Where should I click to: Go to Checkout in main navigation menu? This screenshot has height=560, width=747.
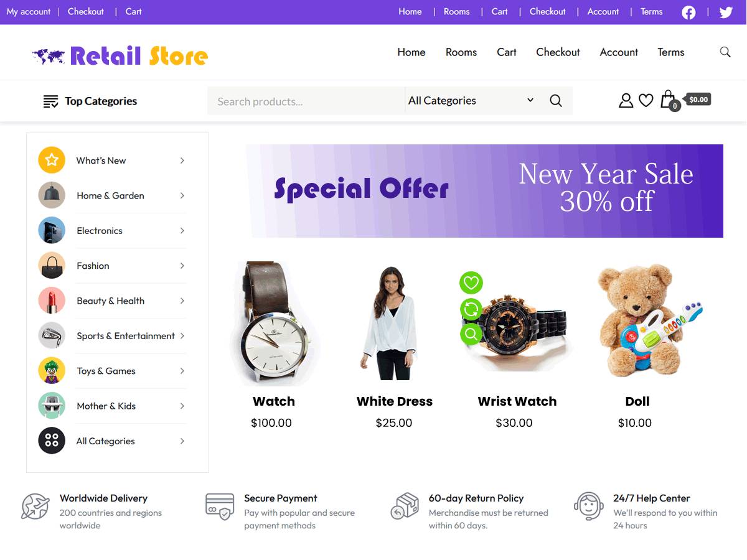pos(558,52)
